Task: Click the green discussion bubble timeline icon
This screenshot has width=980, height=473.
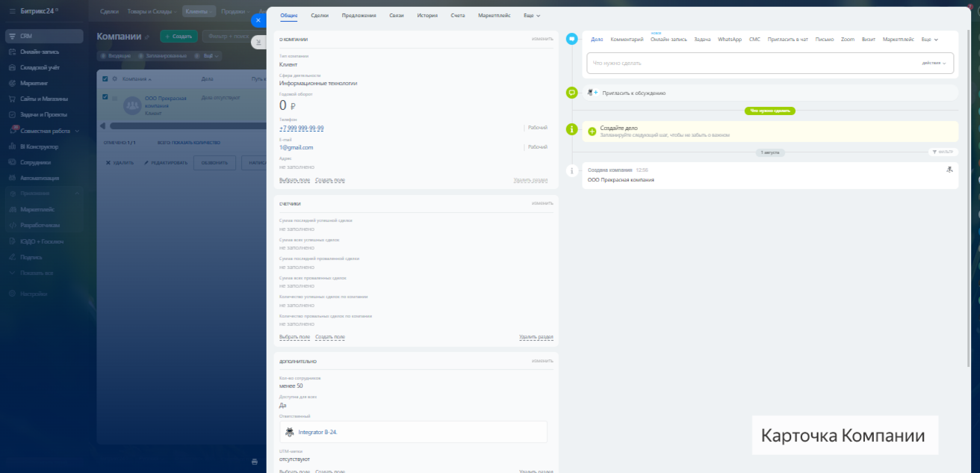Action: pyautogui.click(x=571, y=93)
